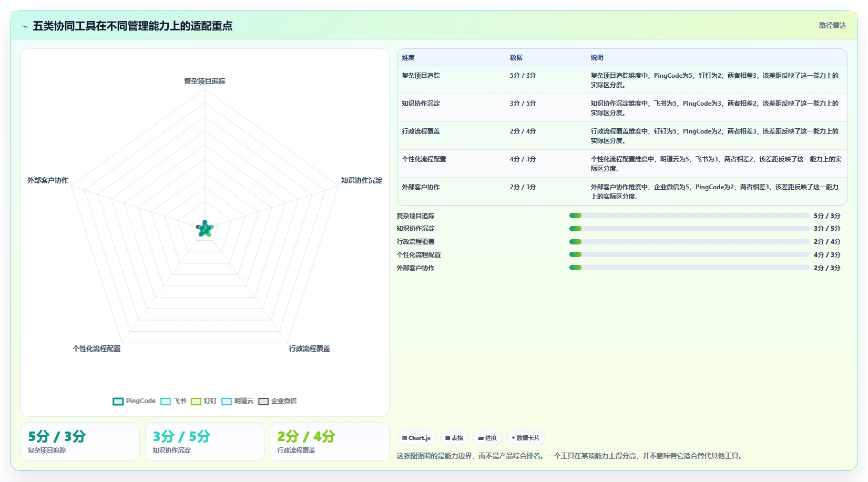Select the 知识协作沉淀 table row name
Image resolution: width=868 pixels, height=482 pixels.
421,104
